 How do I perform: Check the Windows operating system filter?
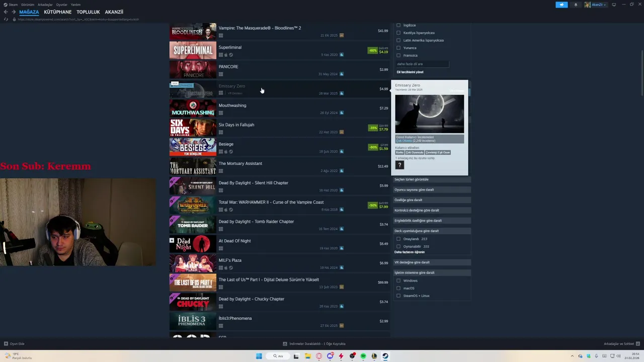point(398,281)
